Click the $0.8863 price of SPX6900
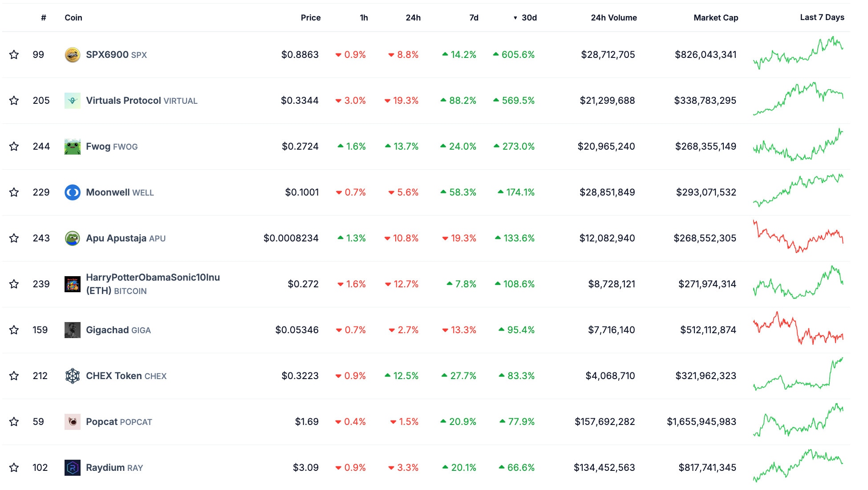Screen dimensions: 868x490 click(x=300, y=55)
